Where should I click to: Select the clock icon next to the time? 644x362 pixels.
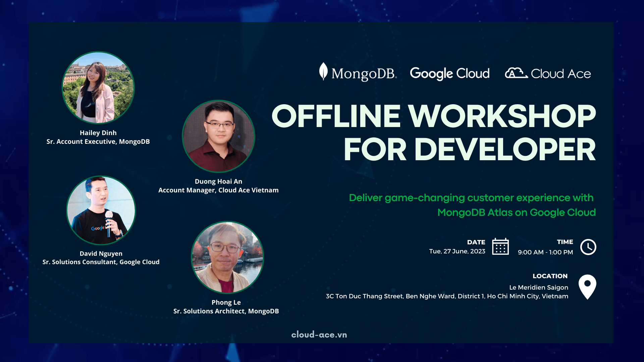tap(589, 247)
